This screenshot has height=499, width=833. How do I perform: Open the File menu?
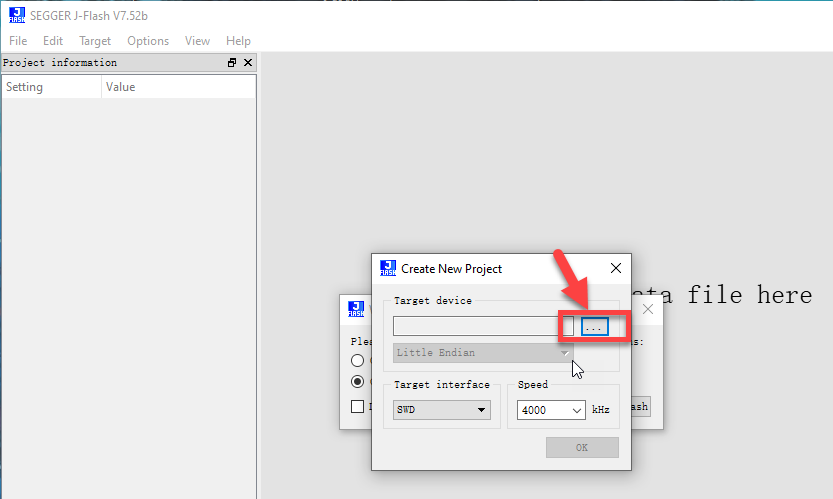pyautogui.click(x=18, y=41)
